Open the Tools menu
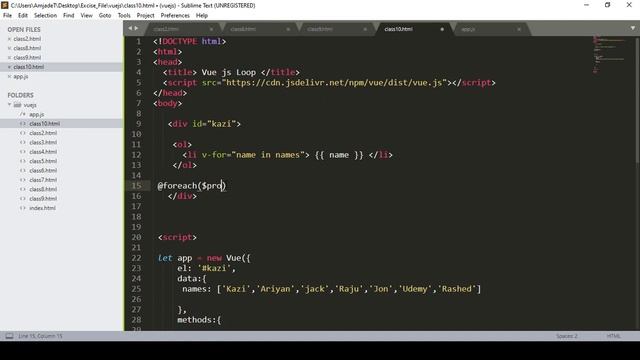 124,16
